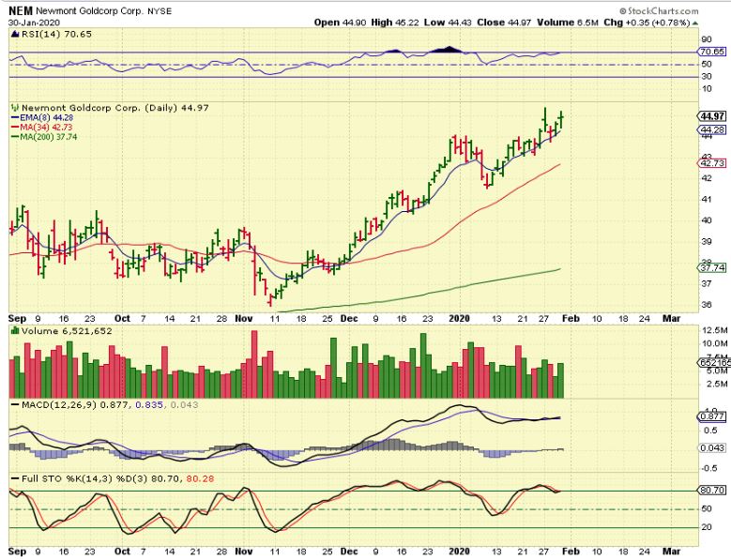
Task: Click the volume legend bar icon
Action: (x=15, y=331)
